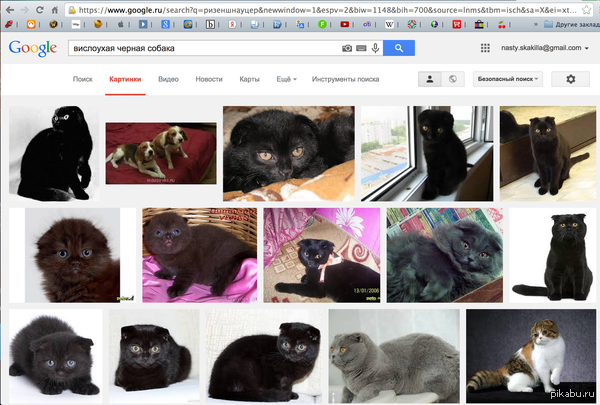Click Инструменты поиска link
This screenshot has height=405, width=600.
click(x=345, y=78)
